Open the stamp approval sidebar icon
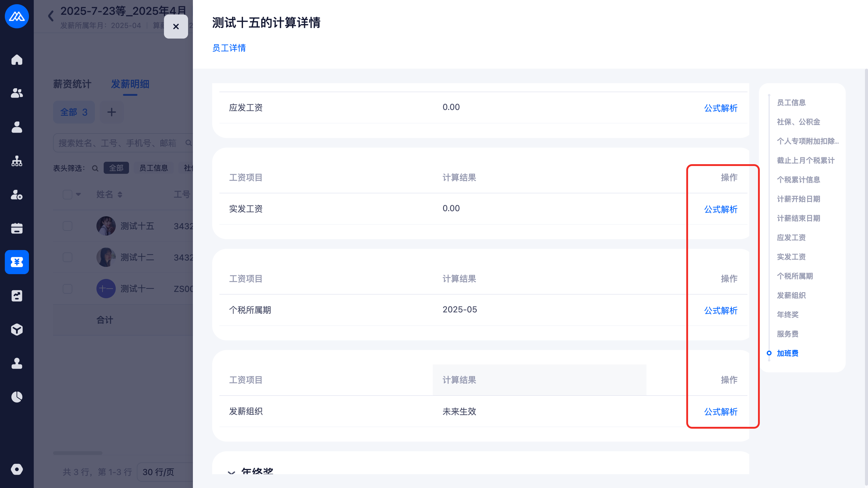 pyautogui.click(x=17, y=363)
